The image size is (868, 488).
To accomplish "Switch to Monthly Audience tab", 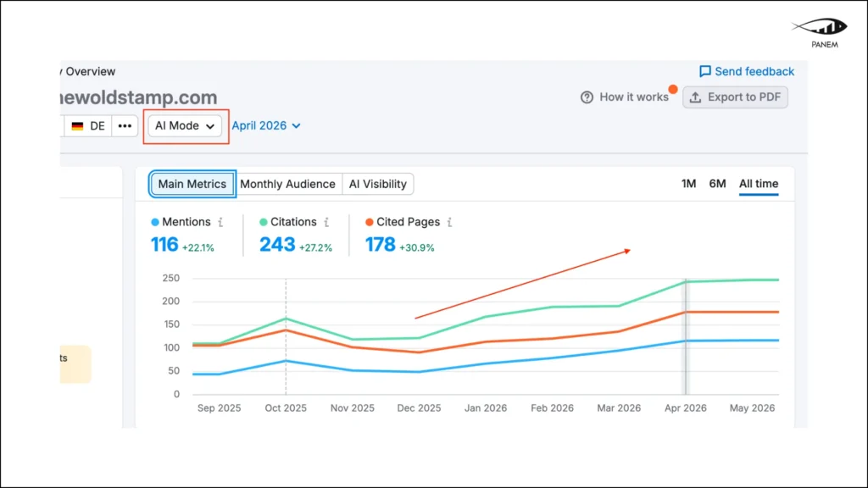I will pyautogui.click(x=287, y=184).
